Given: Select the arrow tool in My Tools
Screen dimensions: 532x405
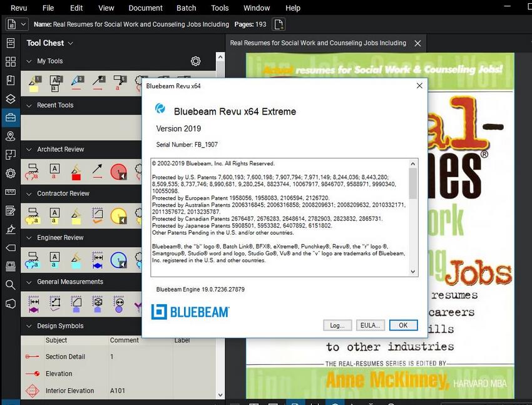Looking at the screenshot, I should tap(99, 83).
